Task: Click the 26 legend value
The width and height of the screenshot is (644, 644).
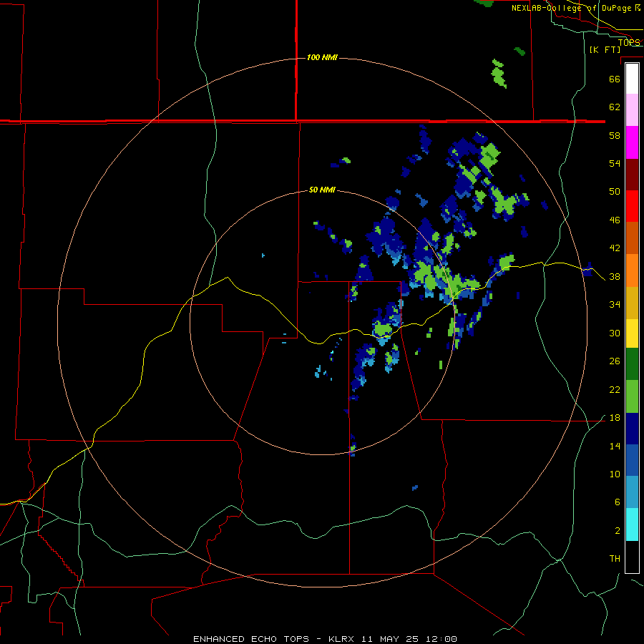Action: pos(615,361)
